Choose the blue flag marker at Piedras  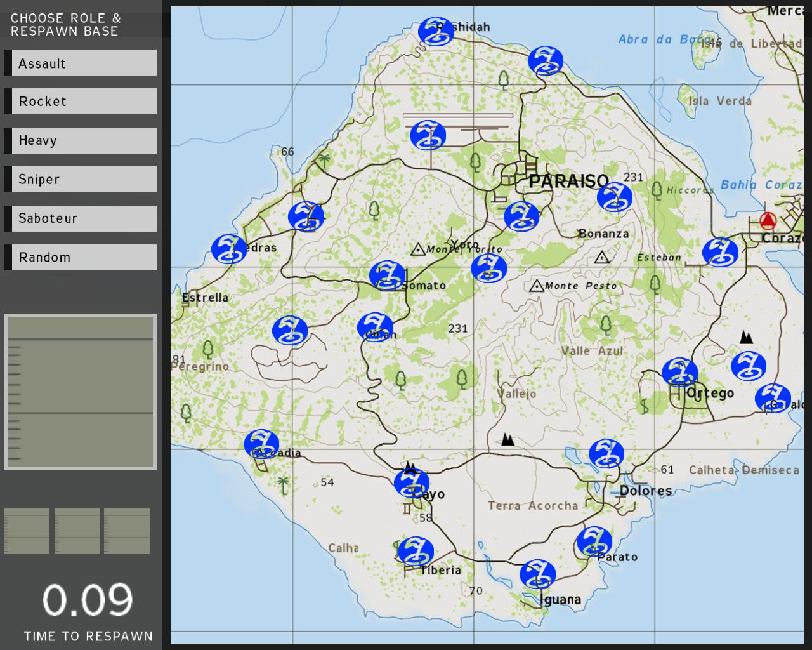[x=228, y=249]
